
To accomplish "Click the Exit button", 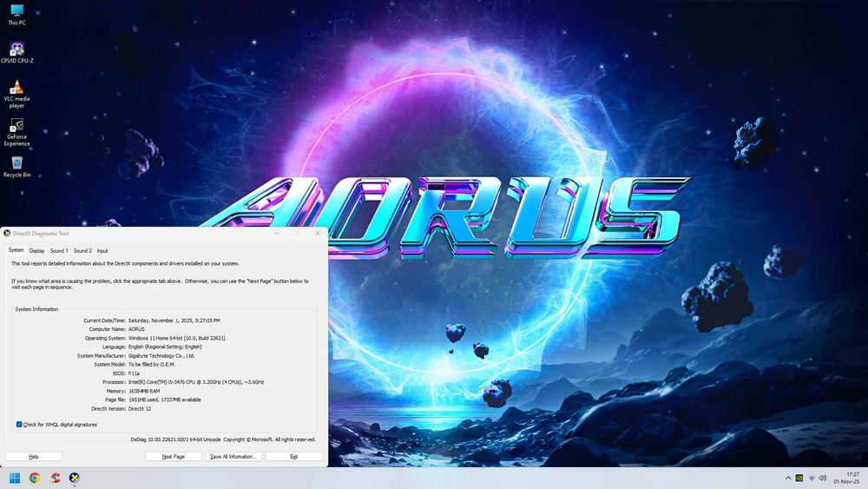I will pos(294,457).
